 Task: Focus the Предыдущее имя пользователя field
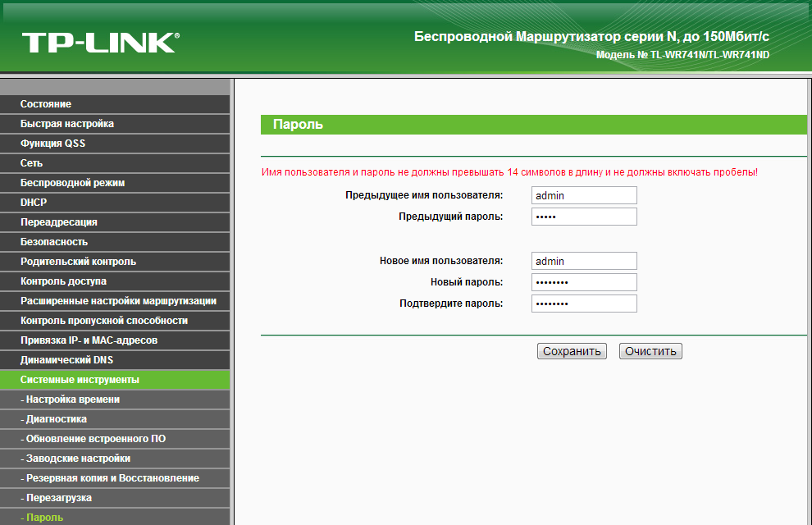584,195
